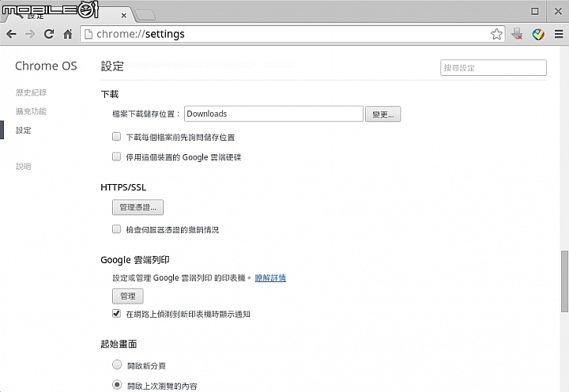569x392 pixels.
Task: Click the 管理憑證... button
Action: click(138, 207)
